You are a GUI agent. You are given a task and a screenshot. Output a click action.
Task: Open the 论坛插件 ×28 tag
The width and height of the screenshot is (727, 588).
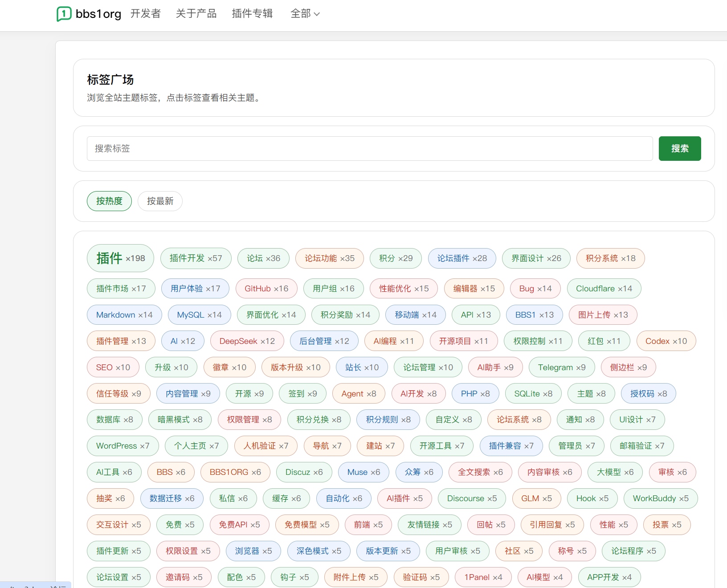(462, 258)
